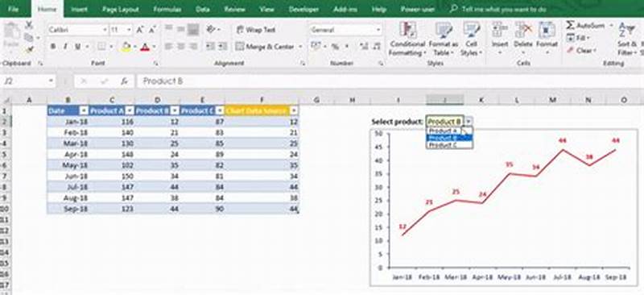
Task: Middle align cell contents
Action: (x=180, y=29)
